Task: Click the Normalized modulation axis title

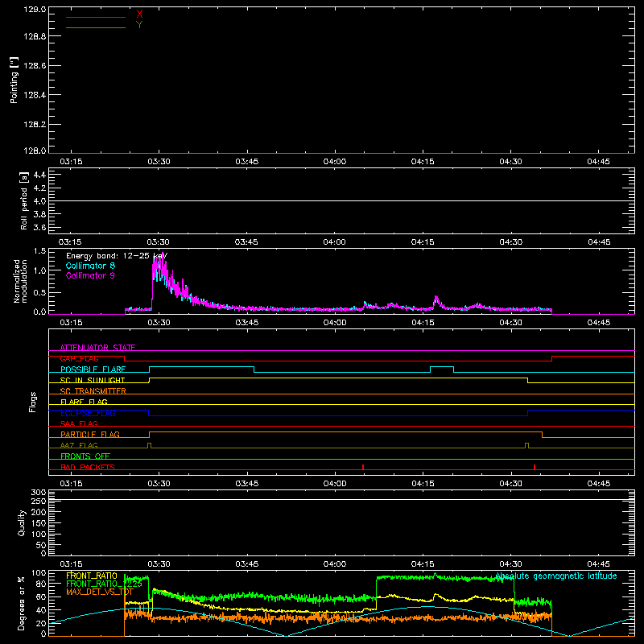Action: [20, 281]
